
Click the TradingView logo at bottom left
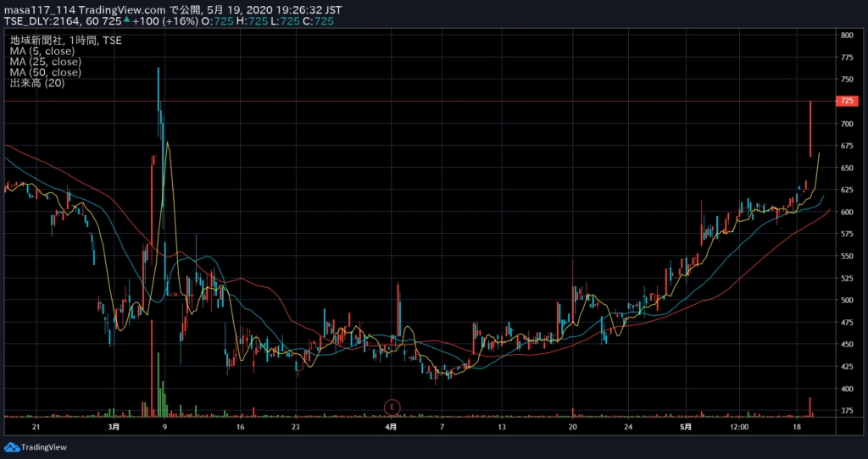click(x=36, y=447)
